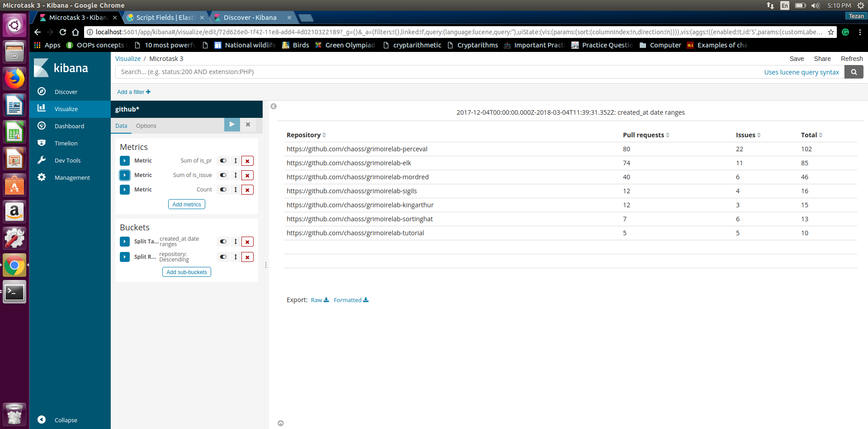Screen dimensions: 868x429
Task: Remove created_at date ranges bucket
Action: point(247,242)
